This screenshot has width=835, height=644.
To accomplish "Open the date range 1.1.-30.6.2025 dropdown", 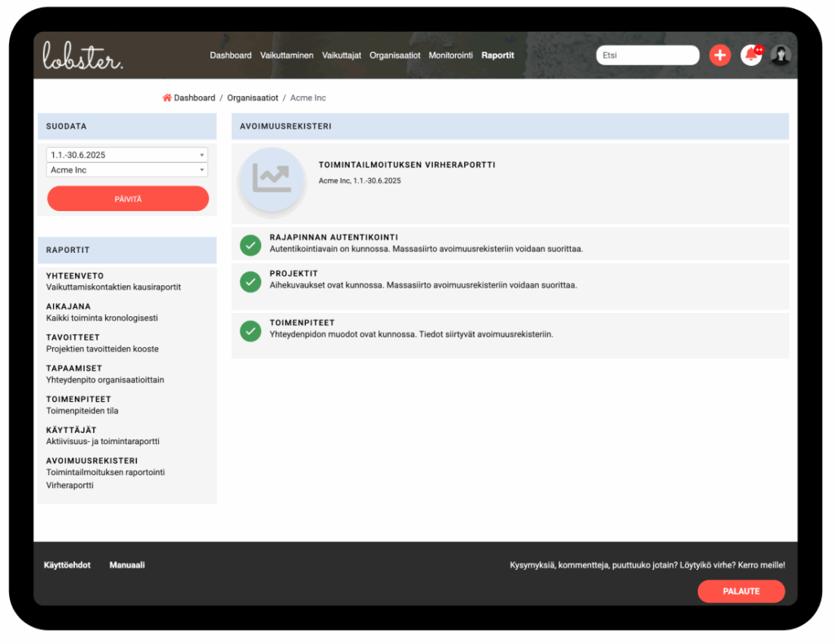I will [127, 155].
